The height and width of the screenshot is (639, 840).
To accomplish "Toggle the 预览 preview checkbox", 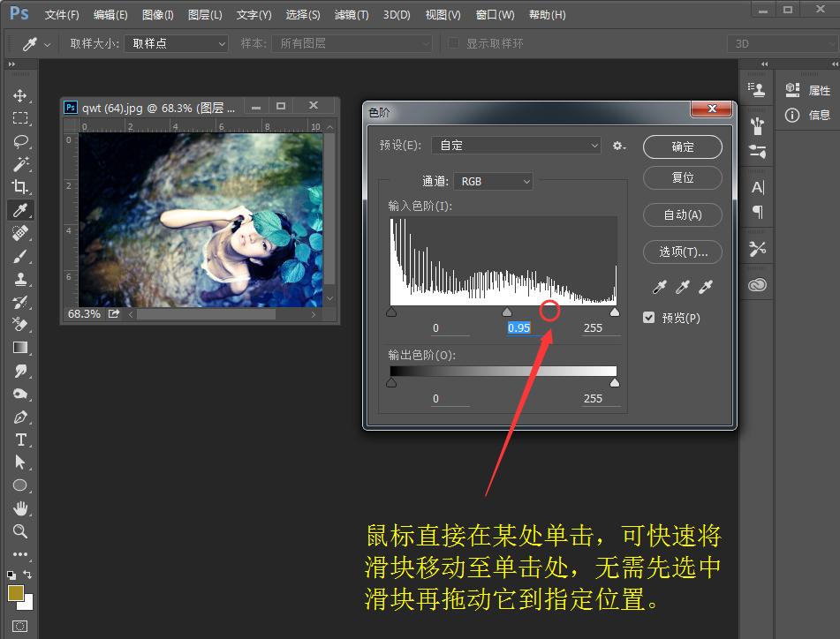I will [649, 317].
